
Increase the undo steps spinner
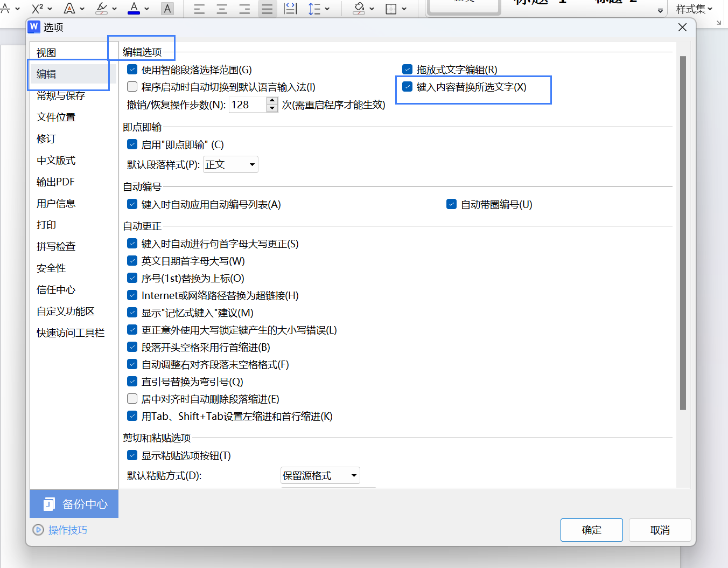tap(272, 101)
